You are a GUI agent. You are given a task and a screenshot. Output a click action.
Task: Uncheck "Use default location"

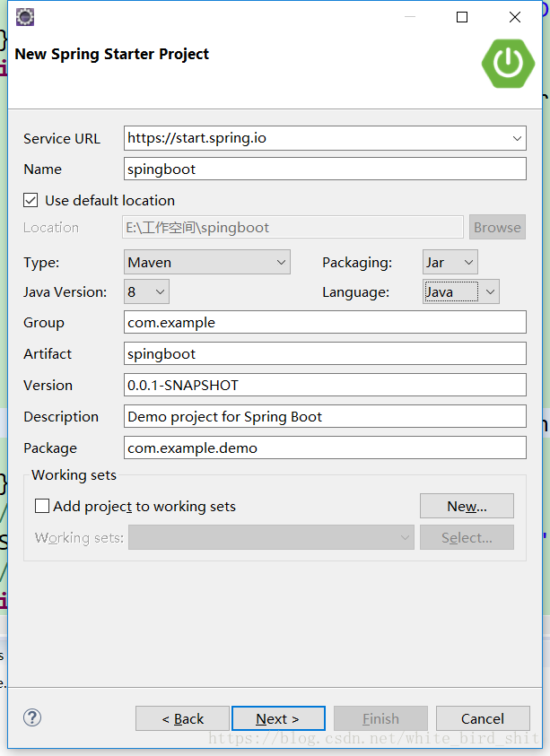click(31, 200)
